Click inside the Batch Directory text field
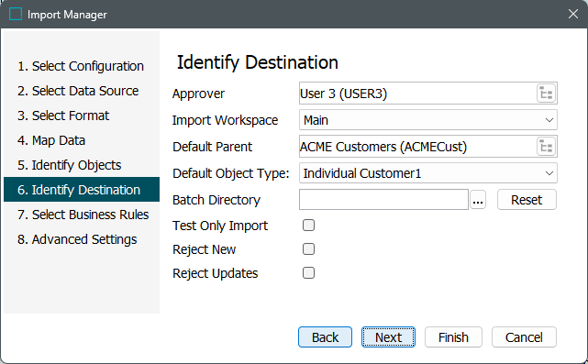The height and width of the screenshot is (364, 588). click(x=383, y=200)
